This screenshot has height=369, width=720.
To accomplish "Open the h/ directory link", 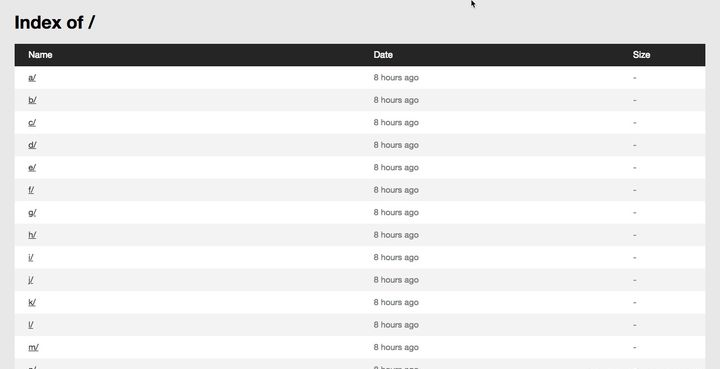I will pos(32,235).
